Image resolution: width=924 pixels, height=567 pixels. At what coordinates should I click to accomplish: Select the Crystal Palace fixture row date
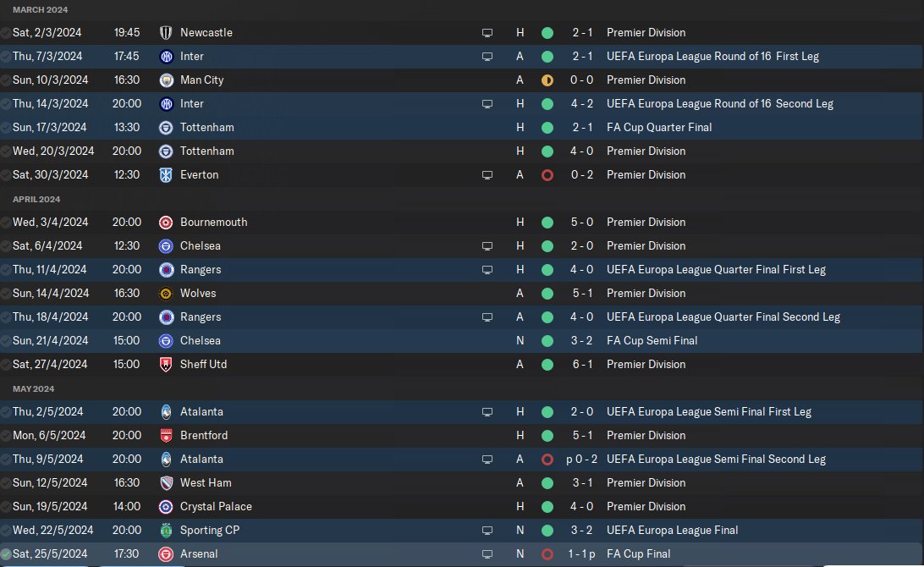49,506
